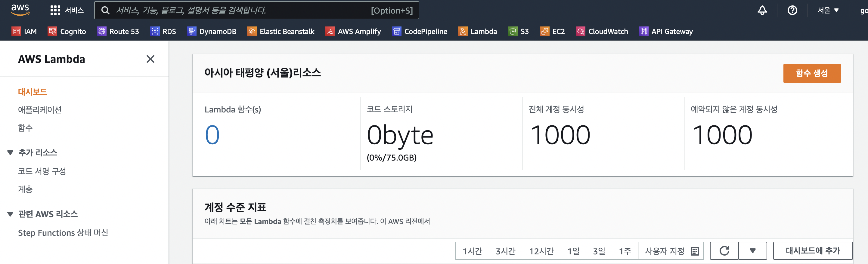Click the CloudWatch shortcut icon
The width and height of the screenshot is (868, 264).
click(x=580, y=31)
